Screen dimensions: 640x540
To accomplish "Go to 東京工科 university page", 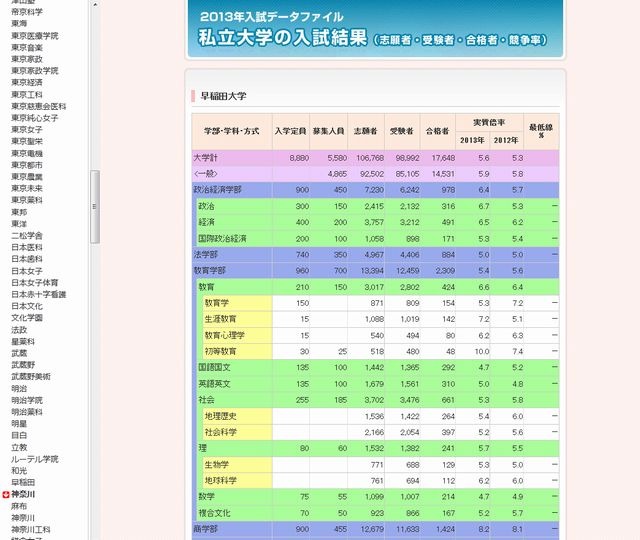I will coord(27,94).
